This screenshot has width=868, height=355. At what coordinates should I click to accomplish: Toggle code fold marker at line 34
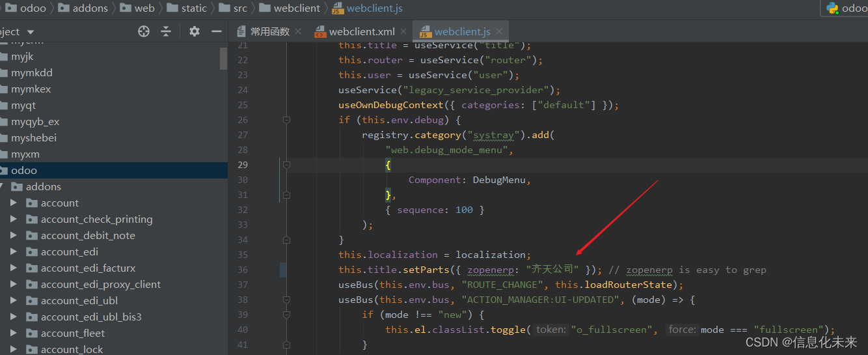click(x=286, y=240)
